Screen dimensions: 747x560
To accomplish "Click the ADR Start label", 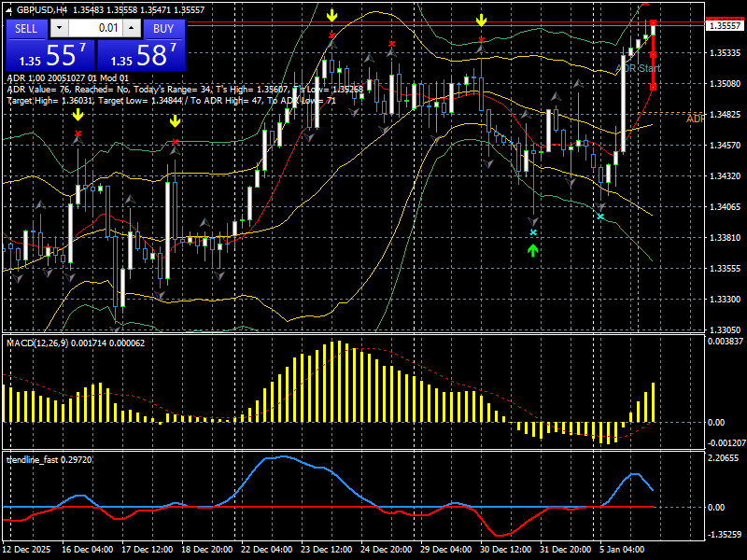I will point(638,68).
